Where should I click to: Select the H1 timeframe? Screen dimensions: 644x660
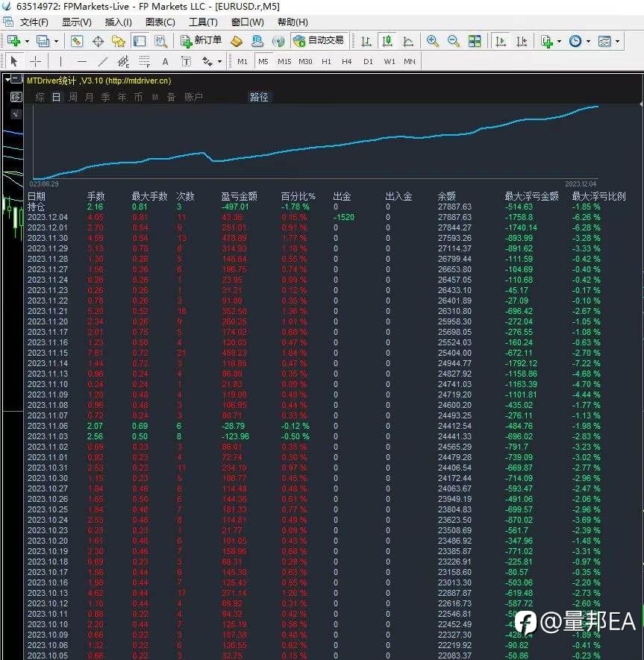326,62
